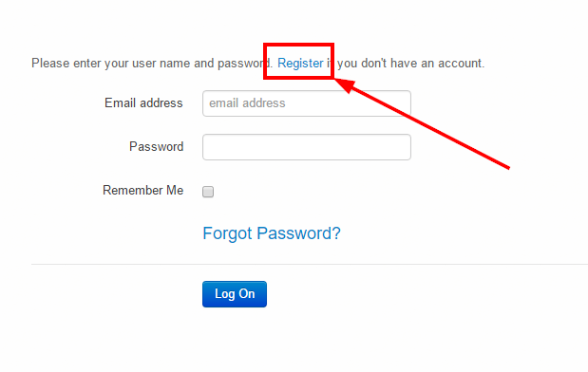
Task: Enable the Remember Me checkbox
Action: (x=208, y=192)
